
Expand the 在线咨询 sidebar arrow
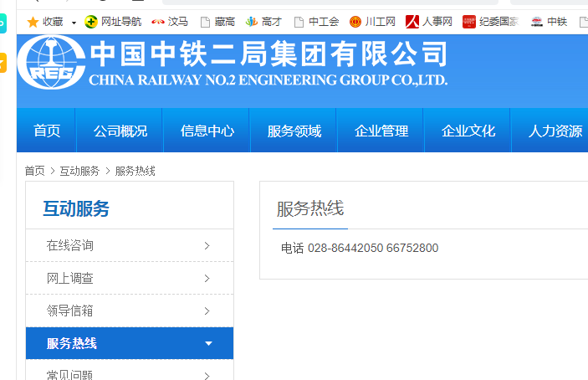pyautogui.click(x=207, y=246)
